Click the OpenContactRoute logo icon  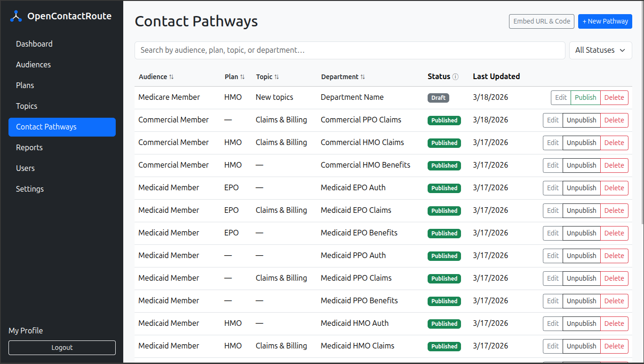[16, 16]
